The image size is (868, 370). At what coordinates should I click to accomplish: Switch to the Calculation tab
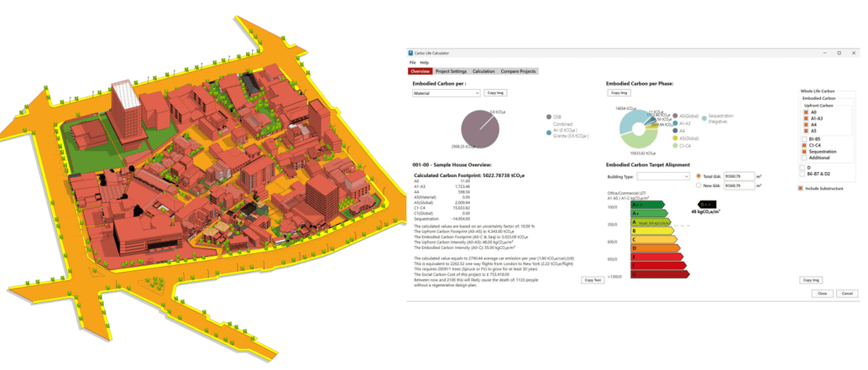tap(484, 71)
